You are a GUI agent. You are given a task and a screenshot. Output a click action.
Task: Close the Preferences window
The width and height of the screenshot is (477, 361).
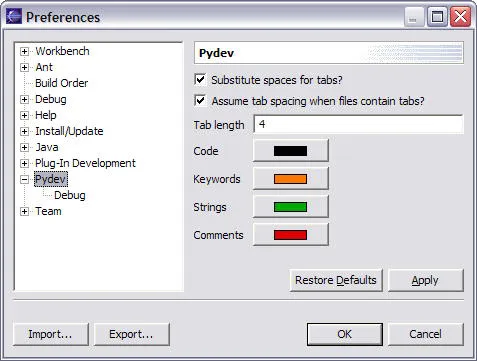pyautogui.click(x=460, y=16)
